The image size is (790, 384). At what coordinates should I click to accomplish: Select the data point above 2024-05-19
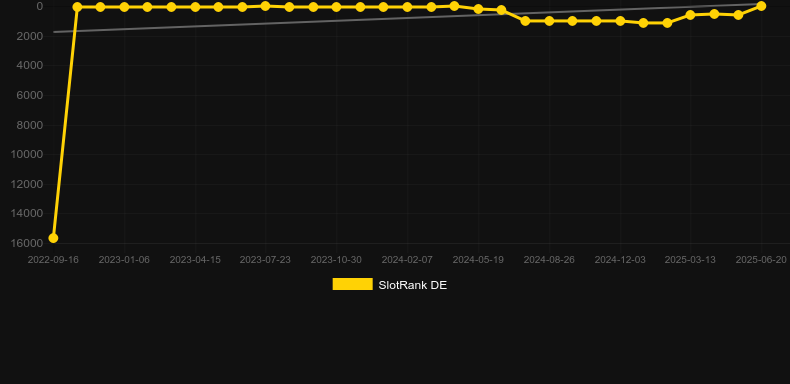pyautogui.click(x=478, y=9)
